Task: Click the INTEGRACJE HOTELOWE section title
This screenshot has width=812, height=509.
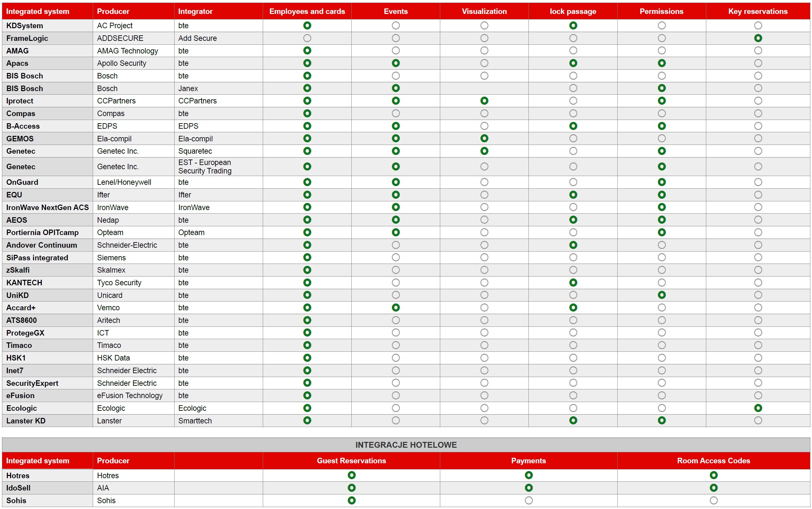Action: click(x=406, y=445)
